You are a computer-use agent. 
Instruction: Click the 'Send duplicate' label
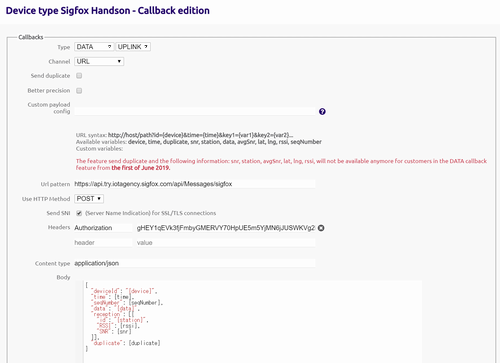coord(50,76)
